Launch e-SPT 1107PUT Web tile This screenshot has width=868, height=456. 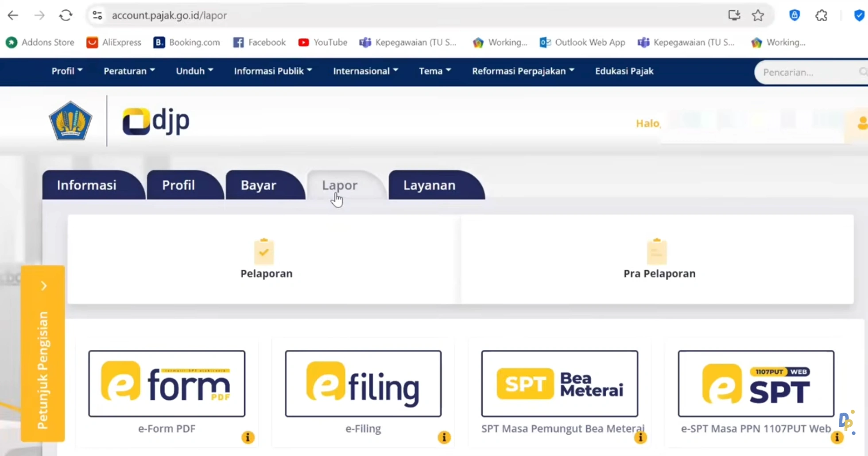(x=756, y=383)
